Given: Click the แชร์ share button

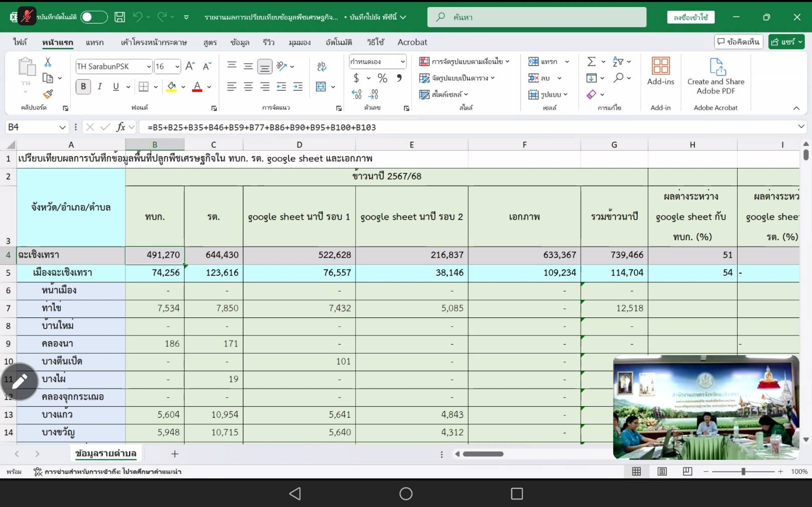Looking at the screenshot, I should point(786,42).
